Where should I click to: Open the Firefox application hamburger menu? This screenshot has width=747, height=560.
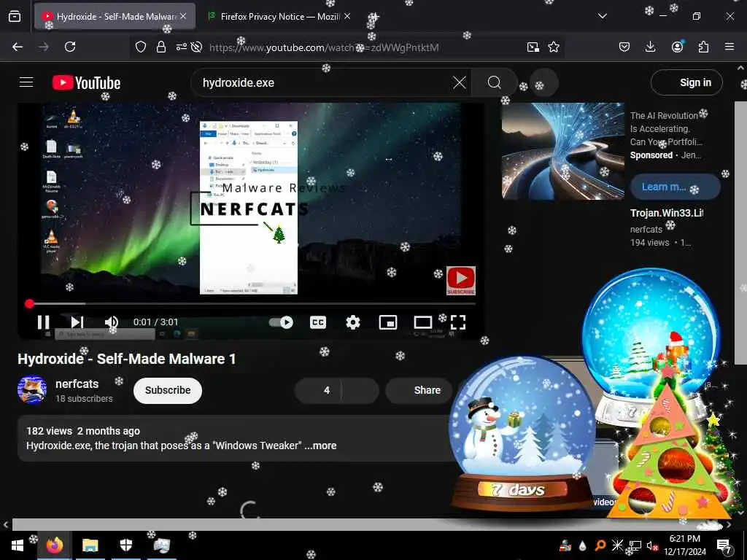pyautogui.click(x=729, y=47)
